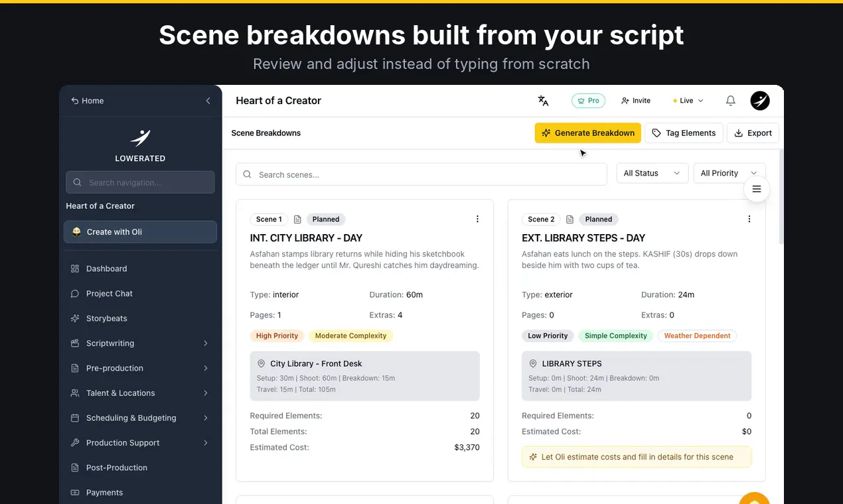Expand the Pre-production menu
This screenshot has height=504, width=843.
(140, 368)
